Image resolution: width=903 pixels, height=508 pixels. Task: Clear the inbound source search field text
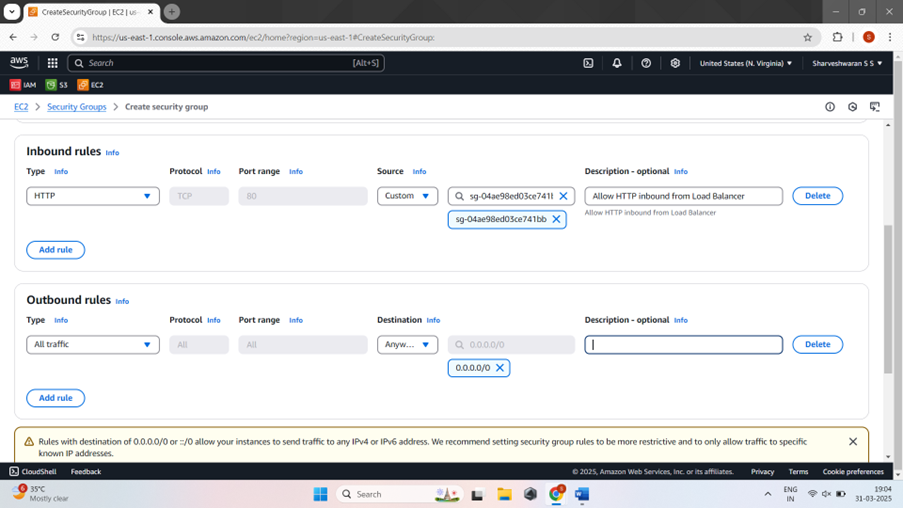pos(563,196)
